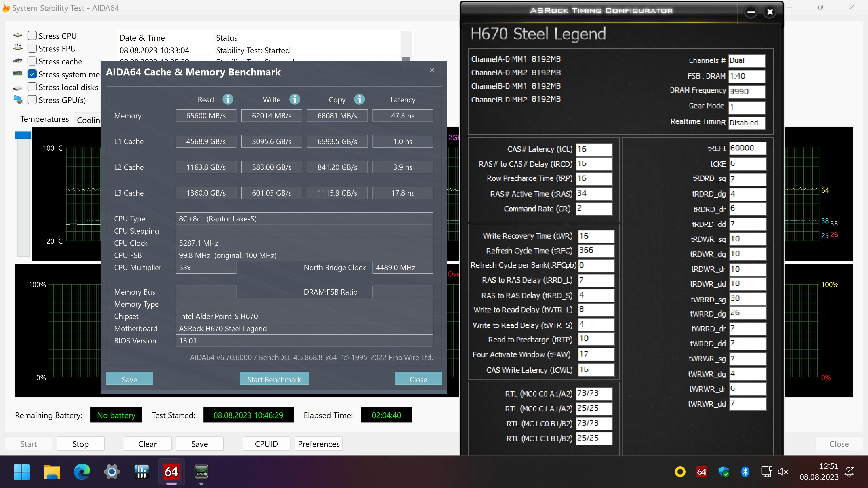The height and width of the screenshot is (488, 868).
Task: Enable Stress cache checkbox
Action: (x=32, y=61)
